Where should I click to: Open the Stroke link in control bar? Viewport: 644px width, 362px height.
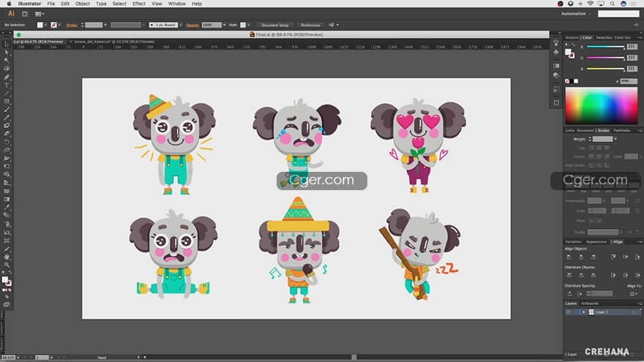(x=72, y=25)
